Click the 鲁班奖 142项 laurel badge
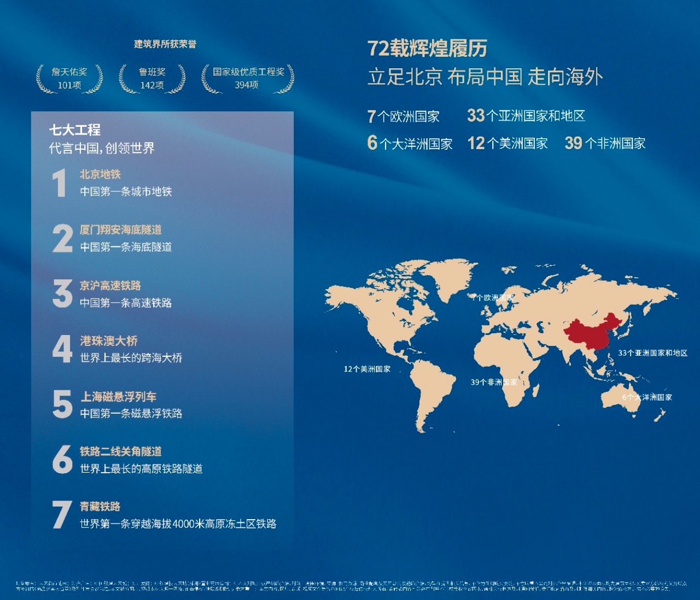 [152, 79]
